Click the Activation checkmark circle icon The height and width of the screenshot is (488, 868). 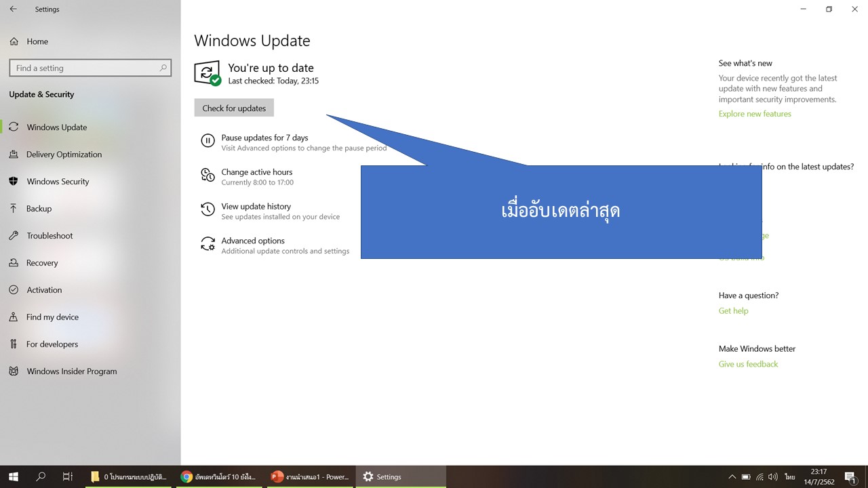coord(14,289)
